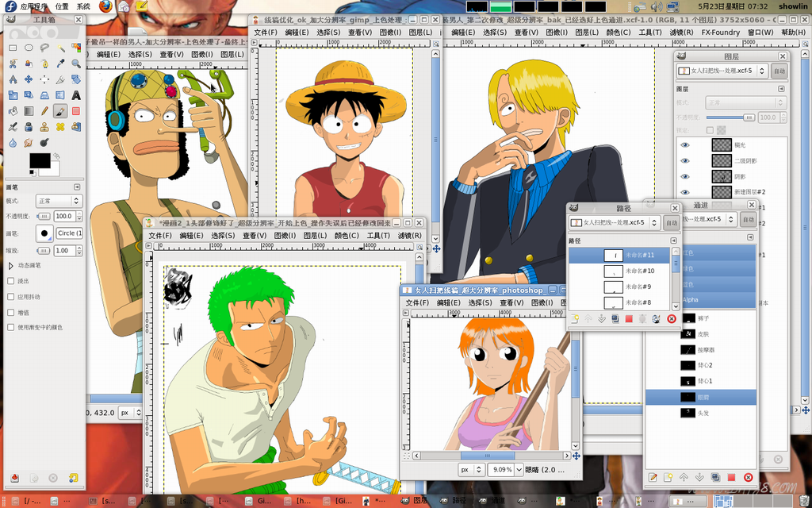Select the Eraser tool
This screenshot has height=508, width=812.
tap(76, 111)
